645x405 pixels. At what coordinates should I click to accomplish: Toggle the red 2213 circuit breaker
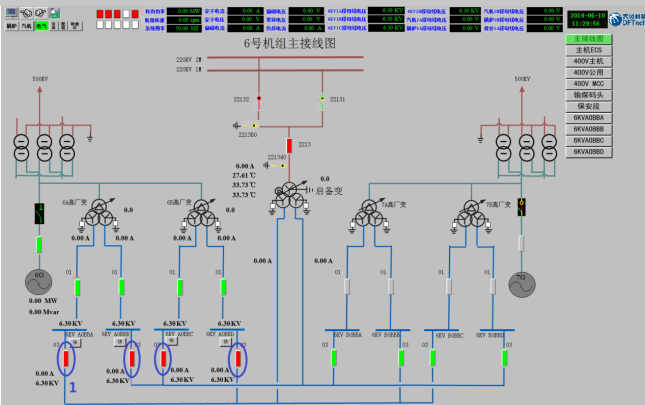click(289, 145)
